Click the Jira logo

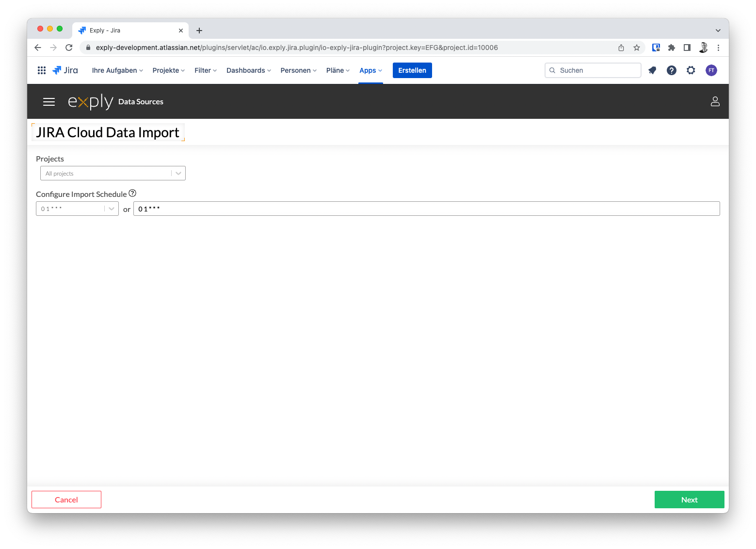pos(65,70)
